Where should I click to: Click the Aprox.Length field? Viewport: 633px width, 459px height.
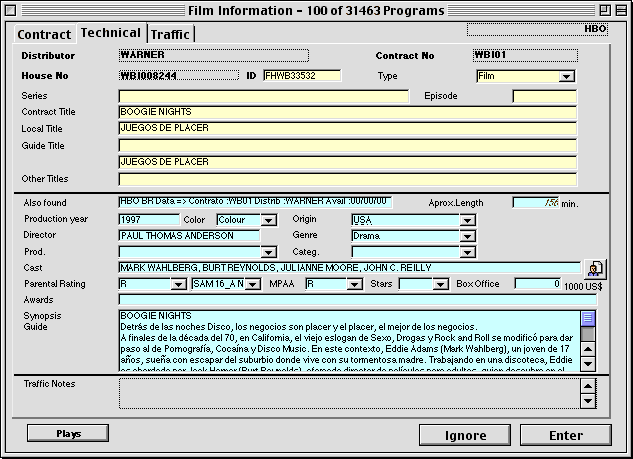[536, 203]
